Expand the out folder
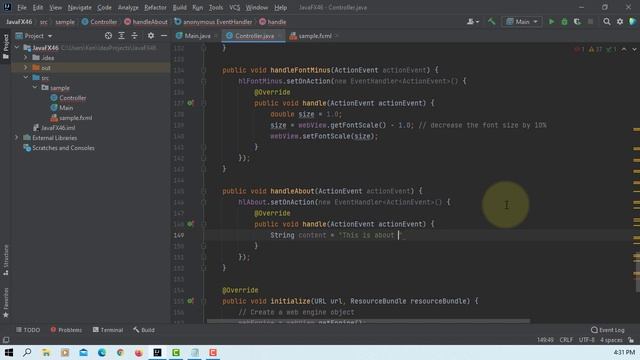640x360 pixels. [26, 68]
